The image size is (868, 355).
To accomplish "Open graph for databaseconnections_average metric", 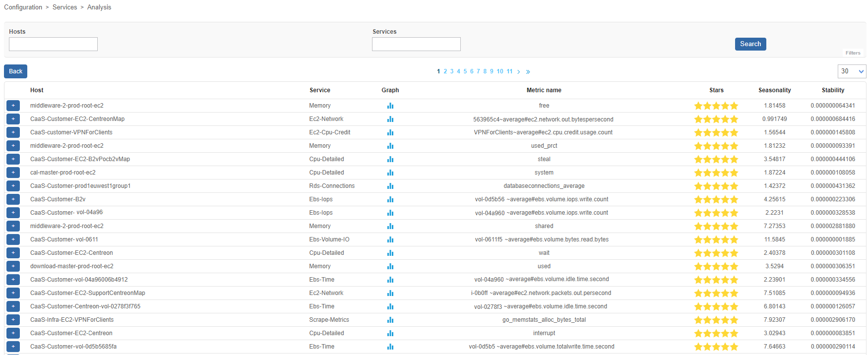I will coord(390,186).
